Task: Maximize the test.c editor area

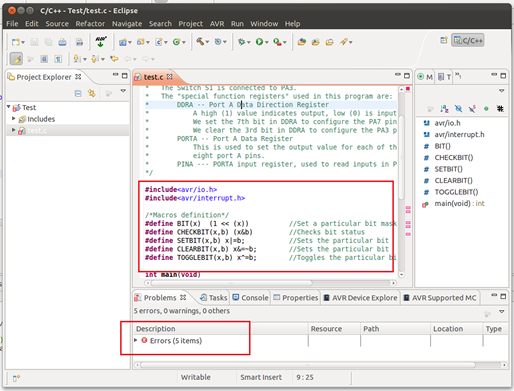Action: [x=407, y=76]
